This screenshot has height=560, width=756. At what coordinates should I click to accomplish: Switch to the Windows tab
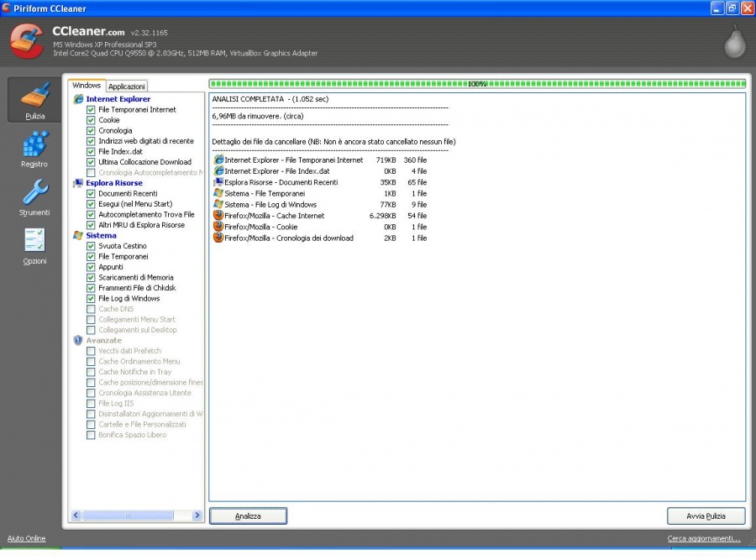87,86
